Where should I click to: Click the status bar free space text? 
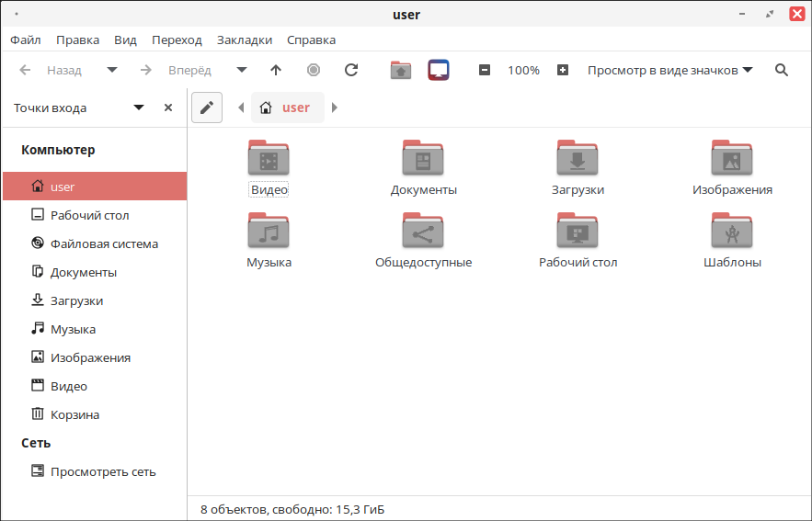292,510
